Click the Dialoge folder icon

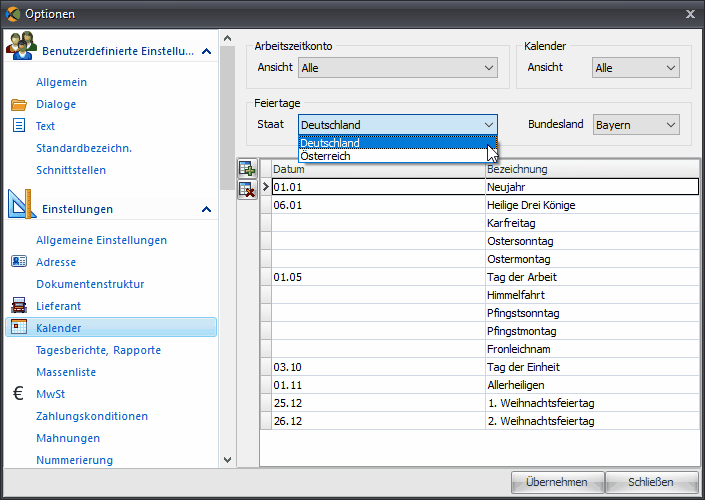click(18, 104)
